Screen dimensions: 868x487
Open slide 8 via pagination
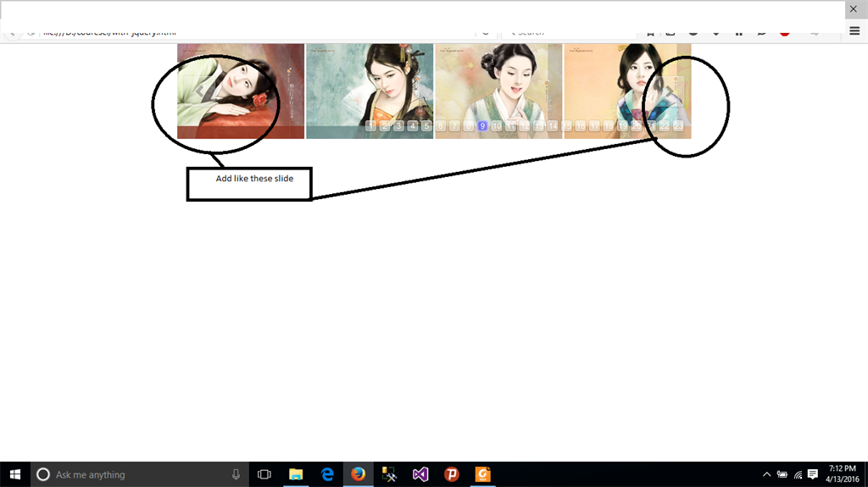[468, 126]
